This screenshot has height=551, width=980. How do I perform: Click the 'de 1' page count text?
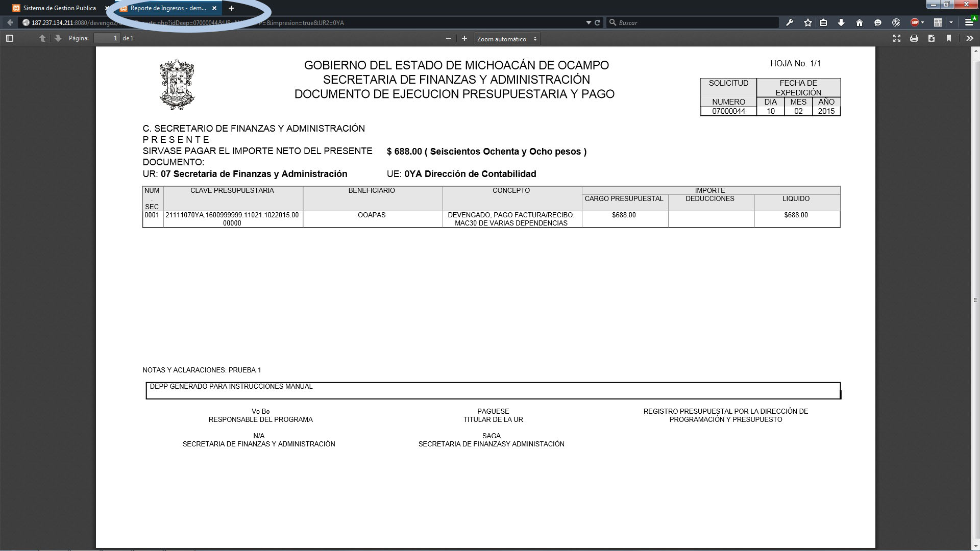click(x=128, y=38)
